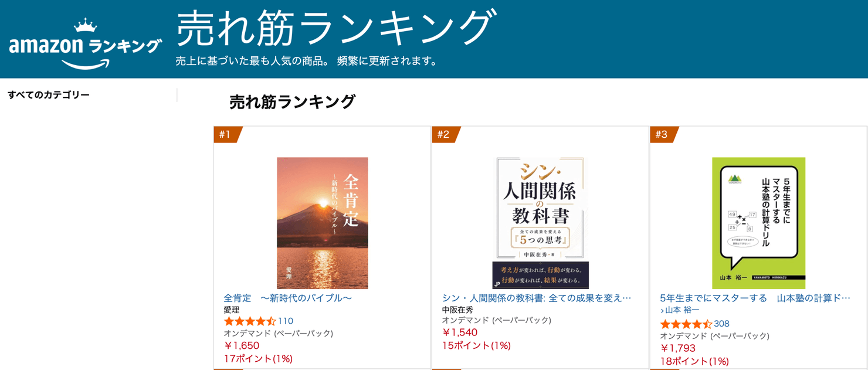Viewport: 868px width, 370px height.
Task: Open シン・人間関係の教科書 cover image
Action: coord(540,223)
